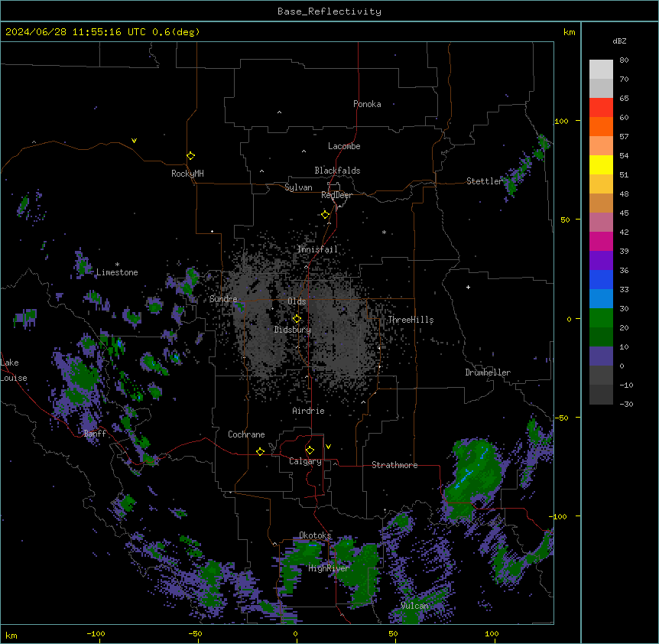659x644 pixels.
Task: Click the 45 value in dBZ legend
Action: click(624, 213)
